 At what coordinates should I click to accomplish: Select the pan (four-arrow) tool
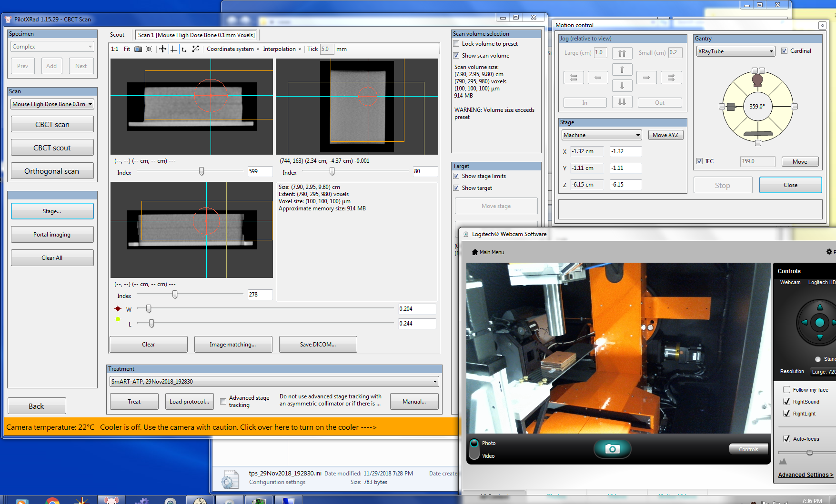click(162, 49)
